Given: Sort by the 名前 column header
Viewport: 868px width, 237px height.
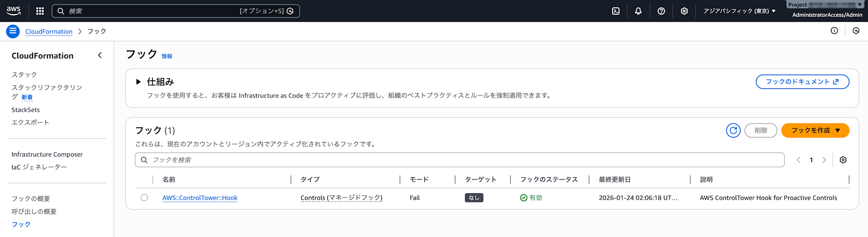Looking at the screenshot, I should tap(169, 179).
